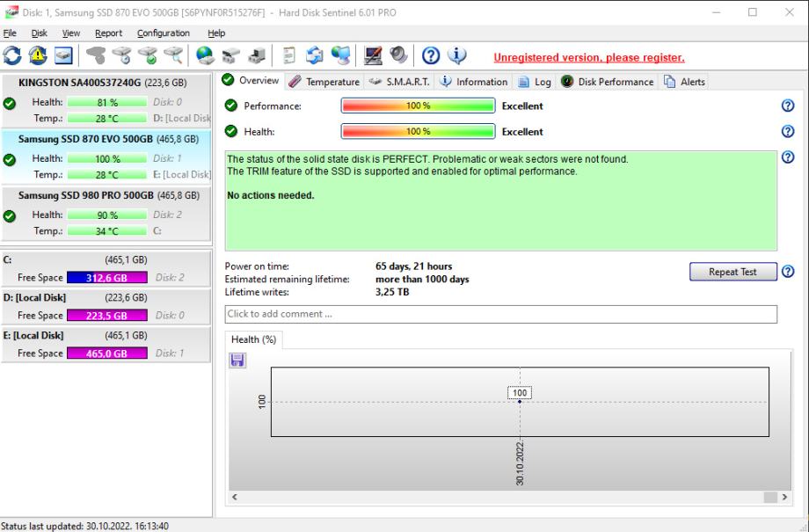Switch to the Temperature tab
Screen dimensions: 809x532
pyautogui.click(x=324, y=82)
